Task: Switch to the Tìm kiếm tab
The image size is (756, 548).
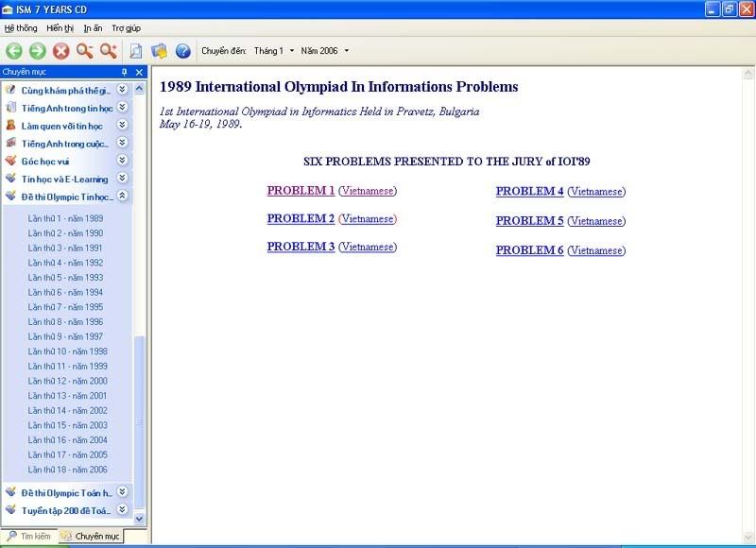Action: click(28, 536)
